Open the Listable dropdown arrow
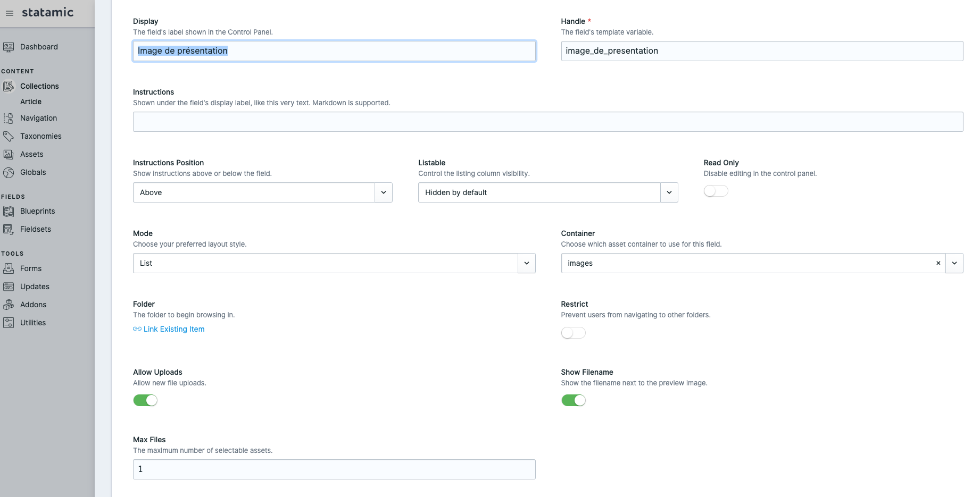This screenshot has width=980, height=497. click(669, 192)
